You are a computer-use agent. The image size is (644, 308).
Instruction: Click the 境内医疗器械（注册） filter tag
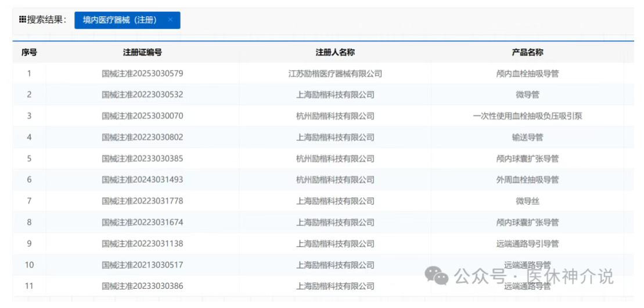(127, 20)
